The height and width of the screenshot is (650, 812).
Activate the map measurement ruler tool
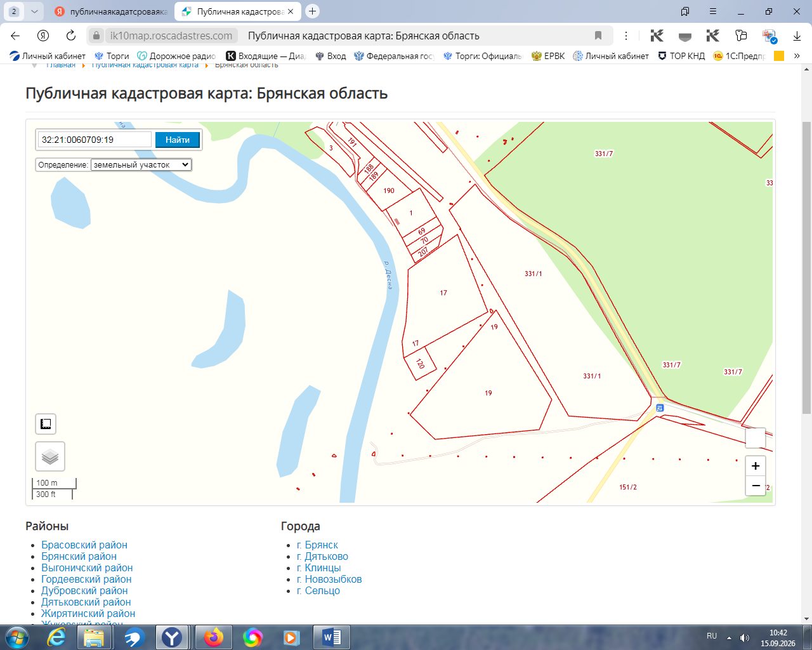click(x=46, y=424)
